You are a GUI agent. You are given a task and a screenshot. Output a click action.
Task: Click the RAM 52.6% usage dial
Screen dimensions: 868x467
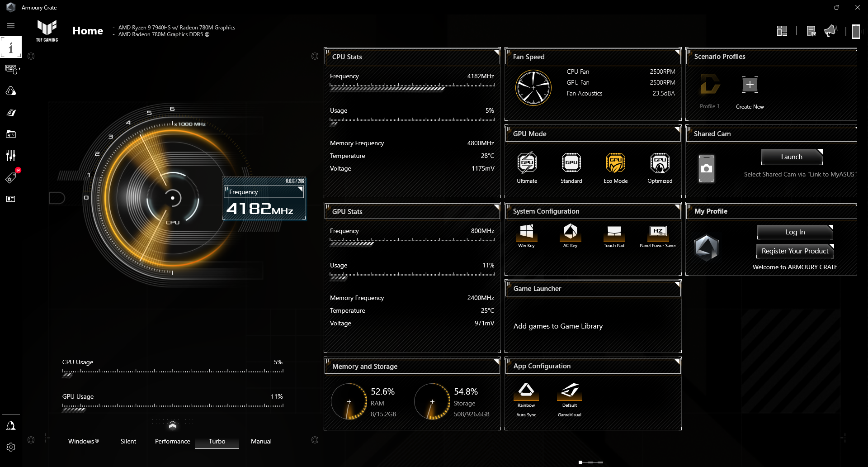(x=349, y=401)
